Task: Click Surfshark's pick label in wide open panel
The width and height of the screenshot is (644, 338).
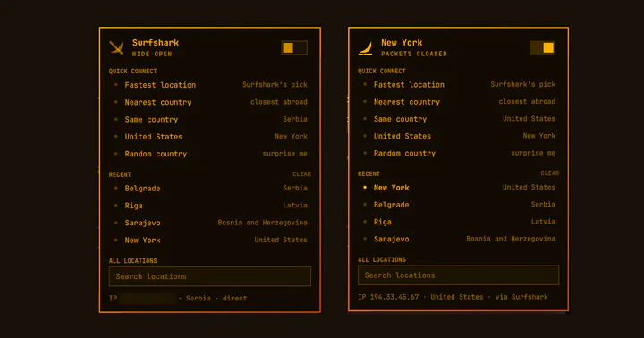Action: (x=275, y=85)
